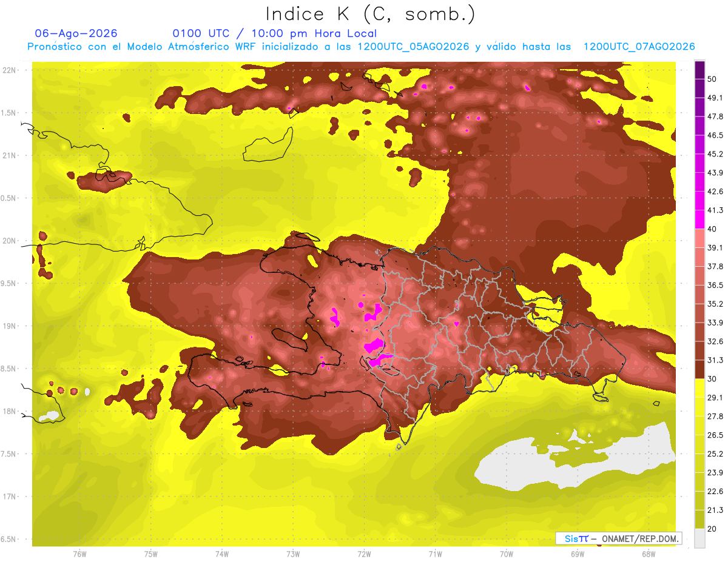The width and height of the screenshot is (728, 562).
Task: Click the color bar value "29.1"
Action: click(x=715, y=398)
